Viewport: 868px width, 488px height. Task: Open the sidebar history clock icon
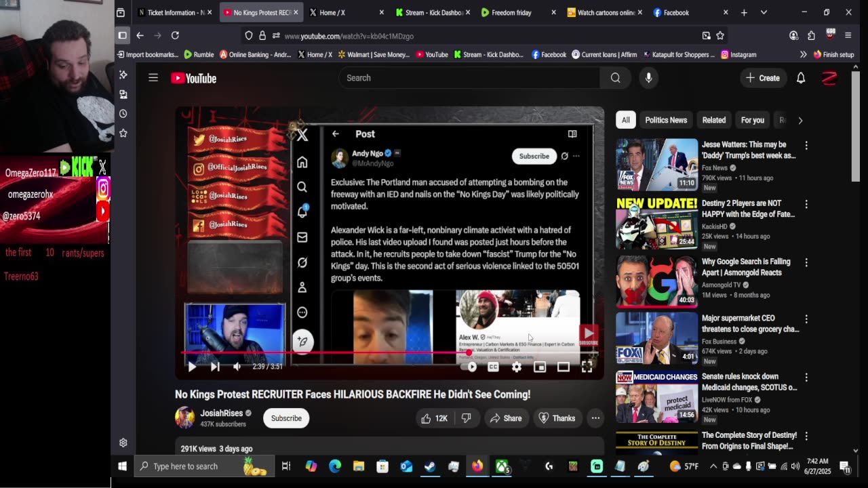(x=123, y=114)
